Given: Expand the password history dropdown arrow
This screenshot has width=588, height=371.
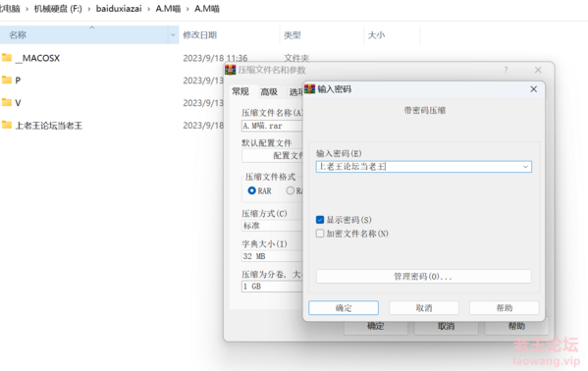Looking at the screenshot, I should tap(525, 167).
